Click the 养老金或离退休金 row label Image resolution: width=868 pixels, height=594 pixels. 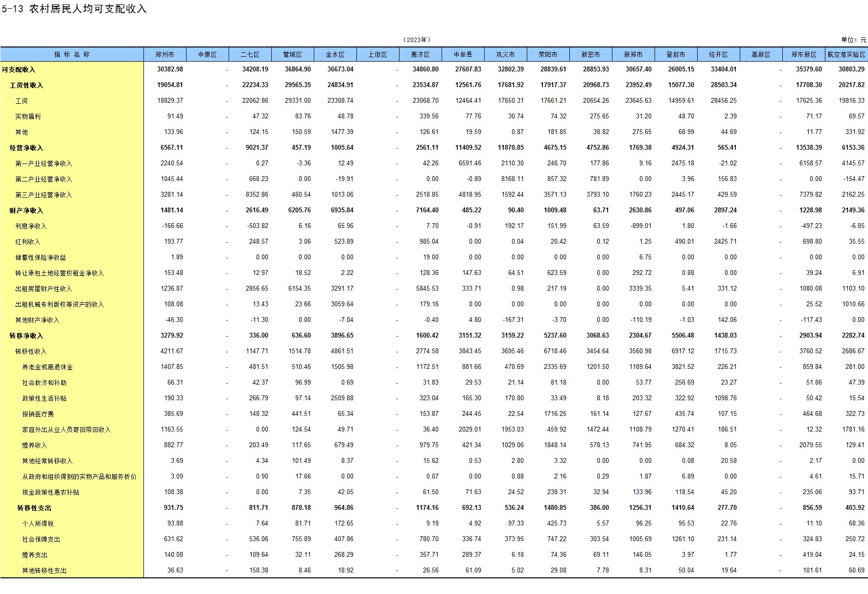click(47, 367)
